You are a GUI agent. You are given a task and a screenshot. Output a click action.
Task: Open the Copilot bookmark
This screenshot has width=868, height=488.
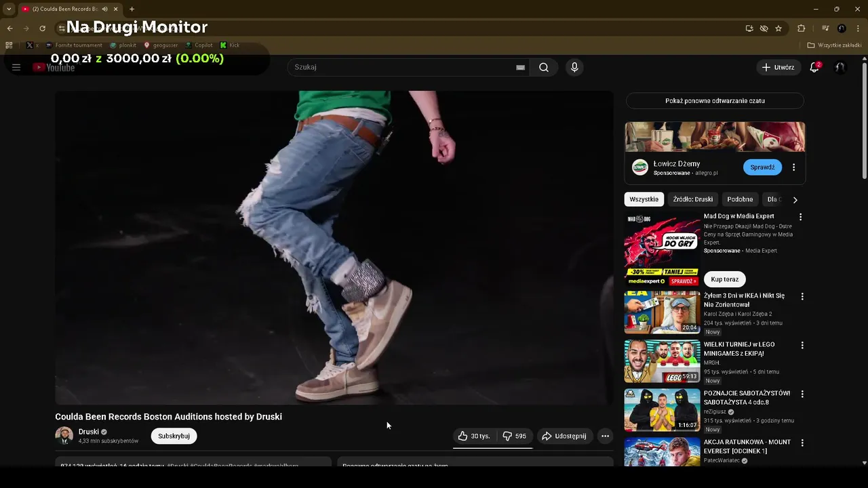click(199, 45)
